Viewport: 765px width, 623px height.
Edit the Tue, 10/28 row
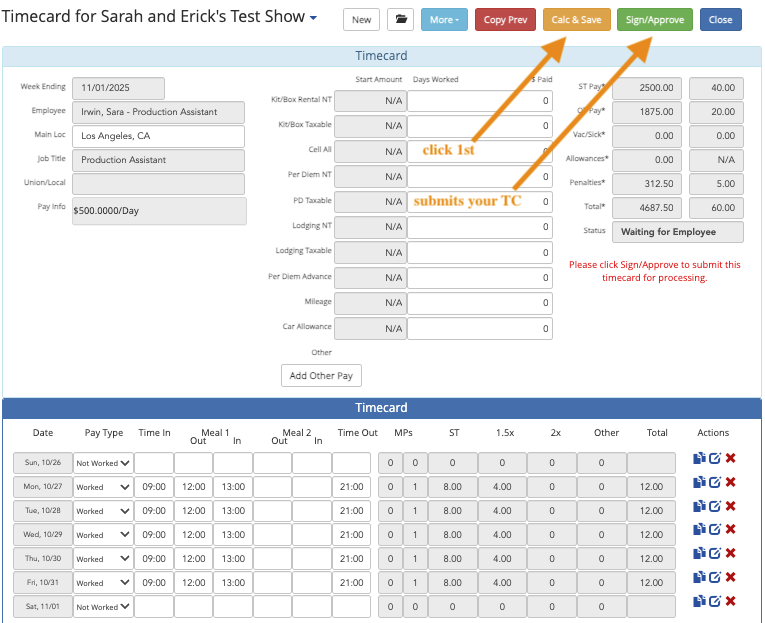pos(715,506)
